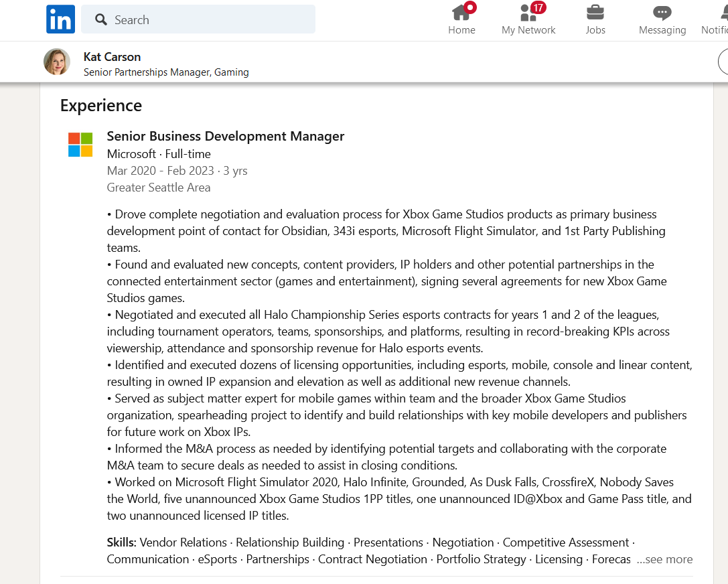Screen dimensions: 728x584
Task: Click the LinkedIn logo icon
Action: [x=60, y=19]
